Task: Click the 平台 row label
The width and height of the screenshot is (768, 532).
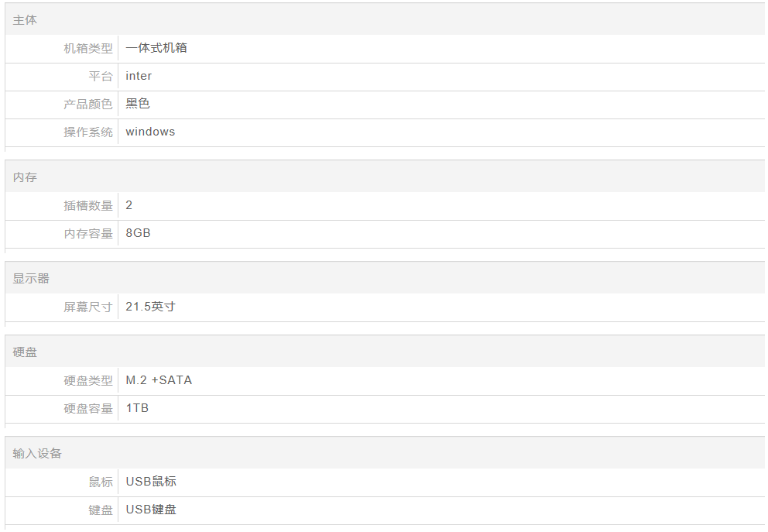Action: tap(101, 77)
